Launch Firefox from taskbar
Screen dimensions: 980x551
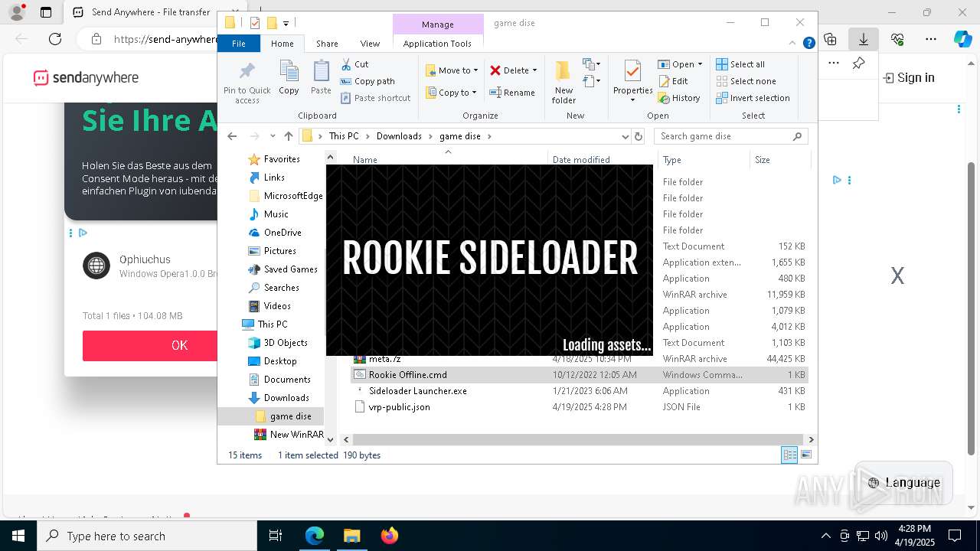(389, 536)
